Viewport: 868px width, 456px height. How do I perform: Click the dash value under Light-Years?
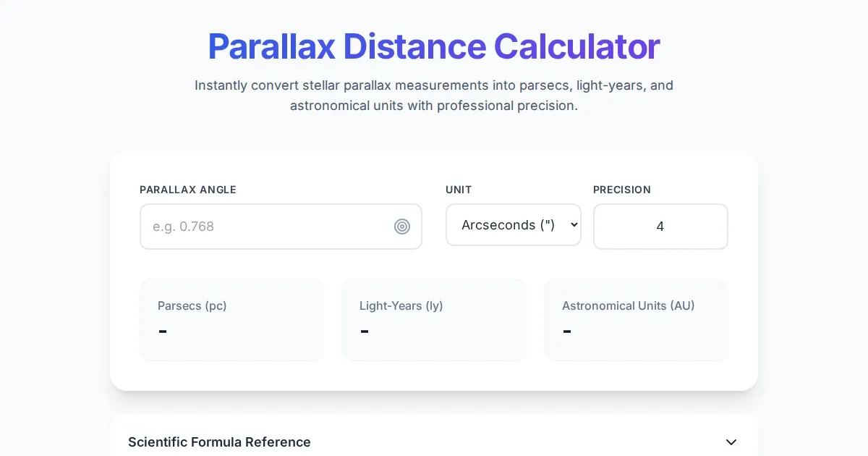(x=365, y=331)
